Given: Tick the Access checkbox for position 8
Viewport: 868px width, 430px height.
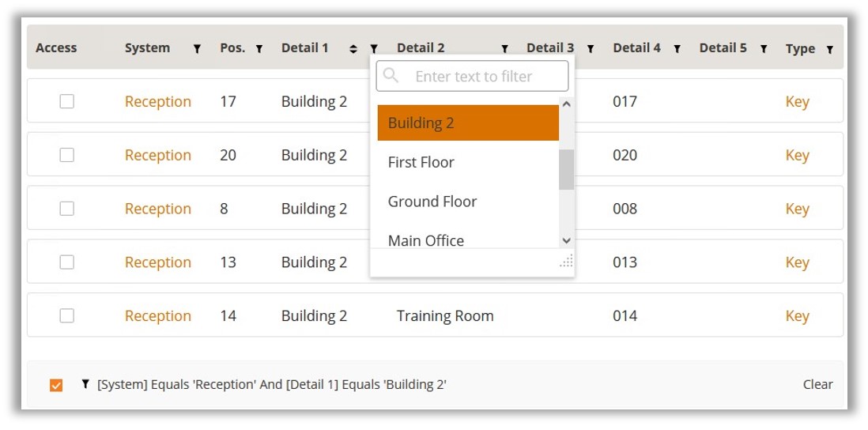Looking at the screenshot, I should [67, 209].
